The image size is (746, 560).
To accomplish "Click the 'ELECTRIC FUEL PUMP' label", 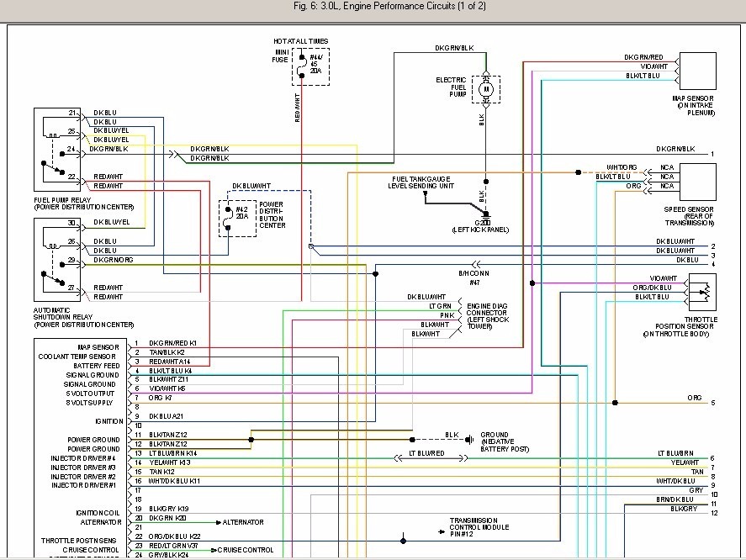I will (451, 87).
